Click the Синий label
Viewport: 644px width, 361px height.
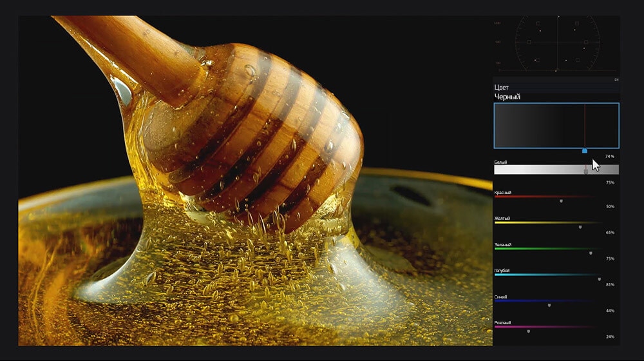(x=500, y=297)
